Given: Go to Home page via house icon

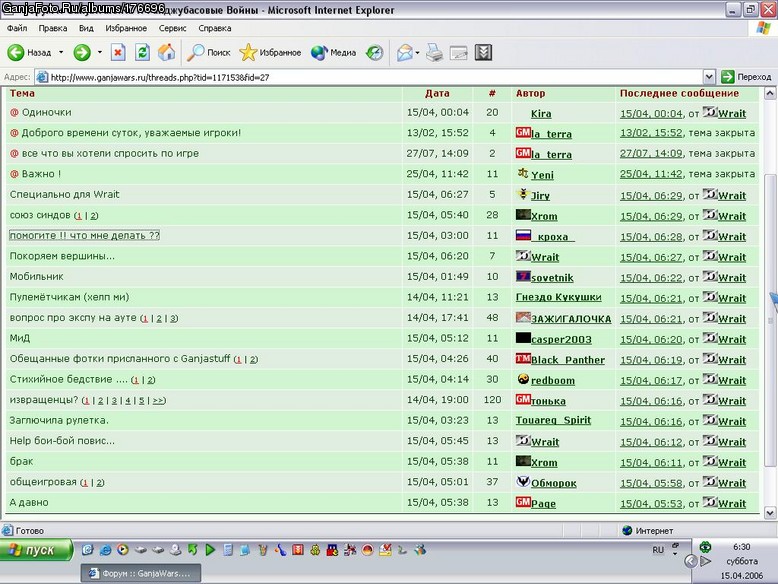Looking at the screenshot, I should point(167,52).
